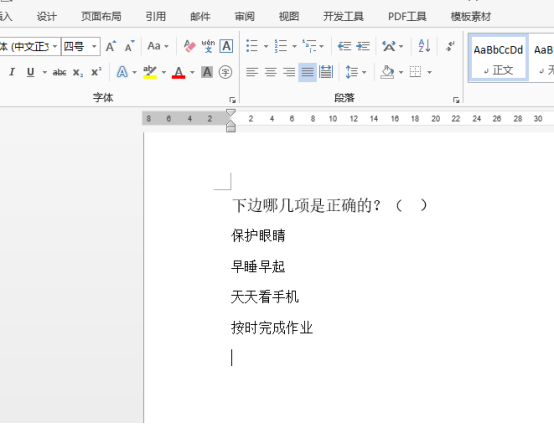Open line spacing options

tap(352, 72)
